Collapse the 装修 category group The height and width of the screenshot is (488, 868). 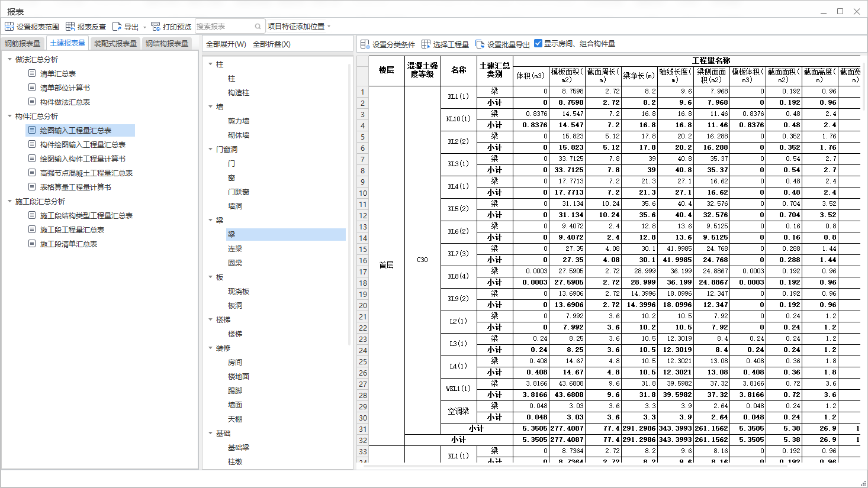tap(210, 348)
